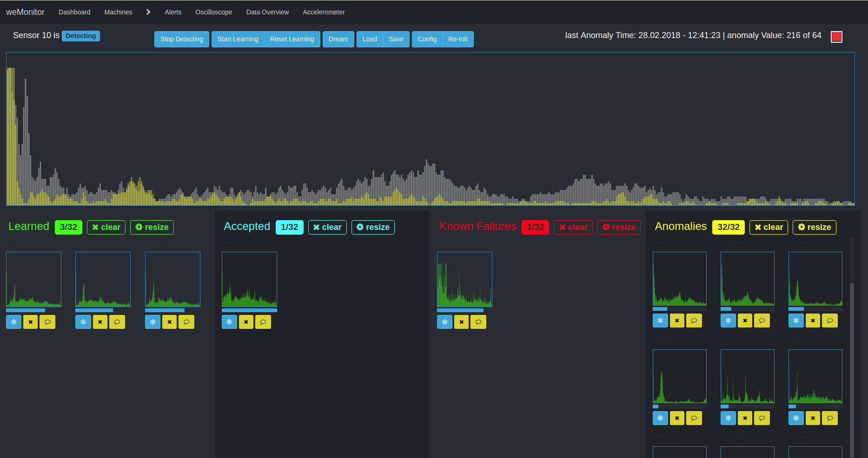Click comment icon under the Accepted thumbnail

(x=263, y=322)
